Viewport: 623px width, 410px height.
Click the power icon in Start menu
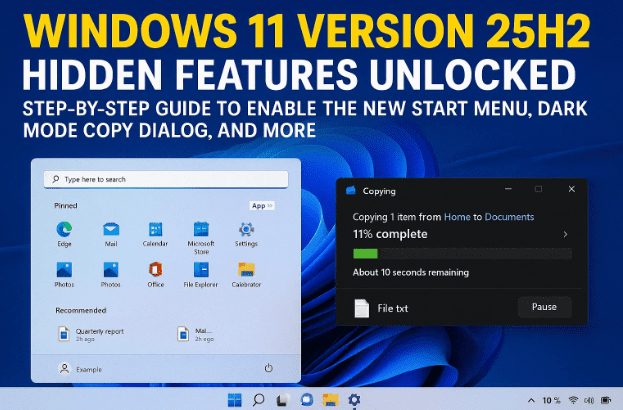tap(269, 368)
